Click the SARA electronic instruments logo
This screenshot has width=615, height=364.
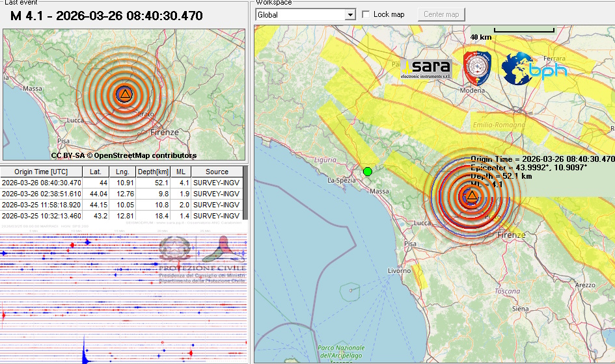(426, 69)
